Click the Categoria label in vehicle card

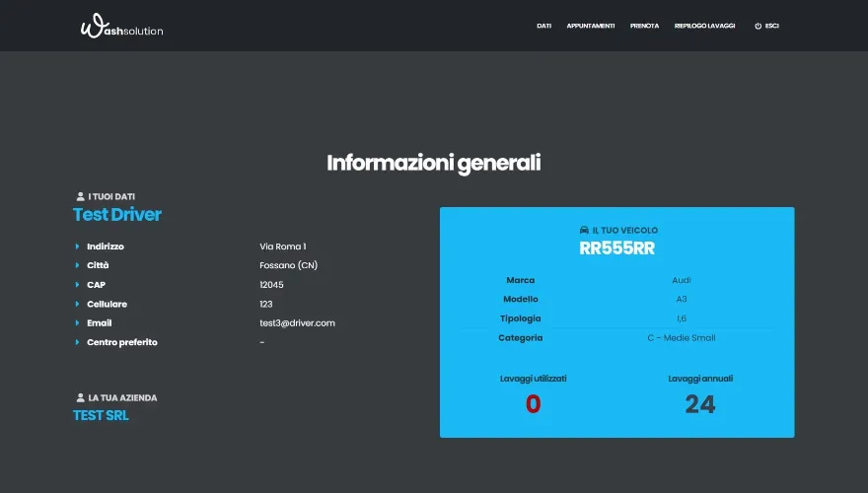pos(521,337)
